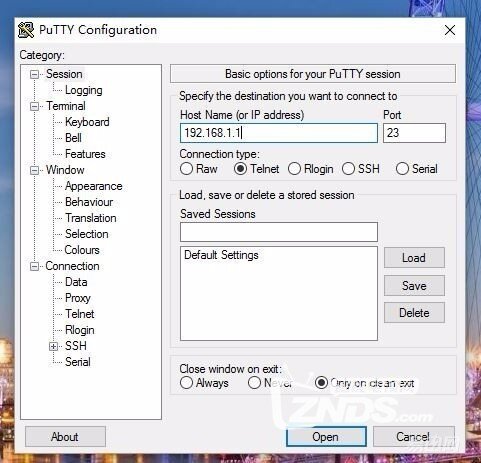Screen dimensions: 481x463
Task: Click the PuTTY icon in the title bar
Action: coord(26,30)
